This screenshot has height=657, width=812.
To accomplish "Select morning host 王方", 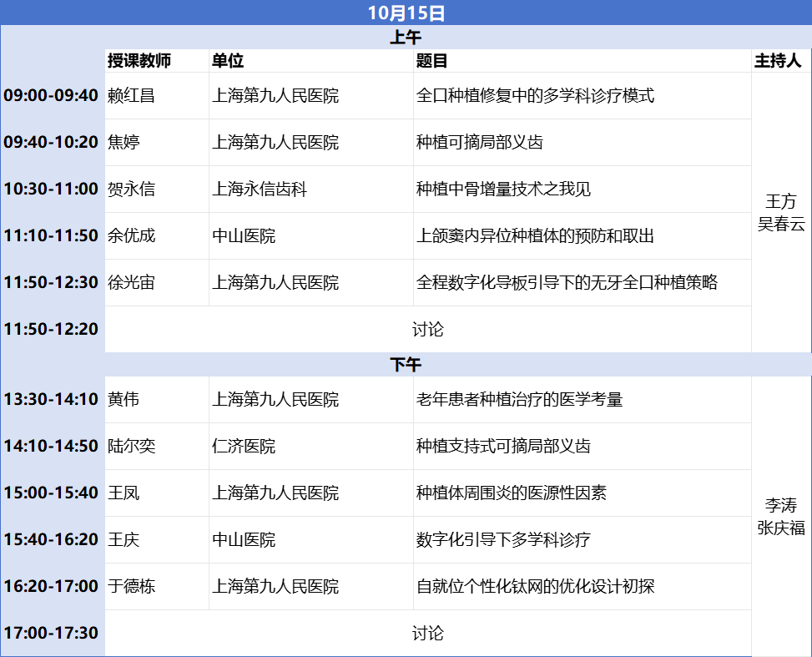I will pos(781,201).
